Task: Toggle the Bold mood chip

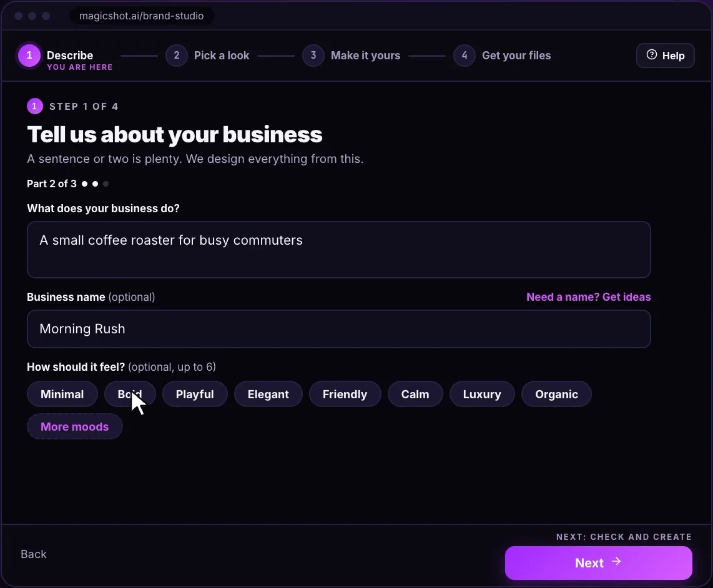Action: pyautogui.click(x=130, y=394)
